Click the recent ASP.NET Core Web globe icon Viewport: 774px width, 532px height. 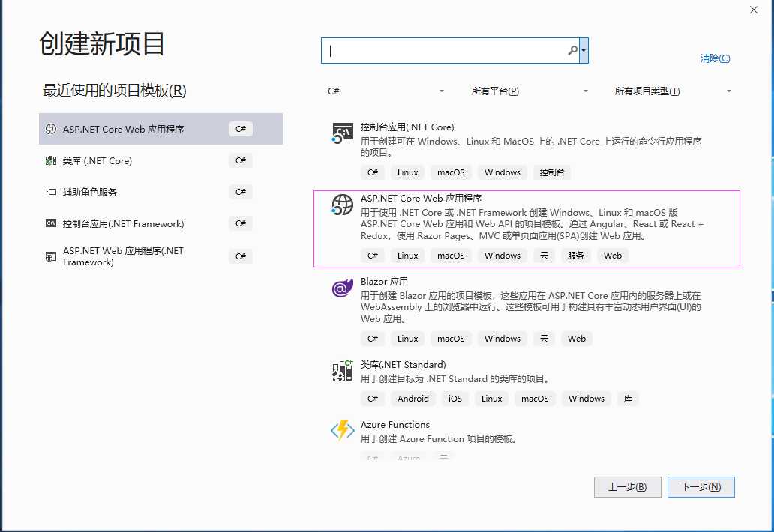[x=51, y=129]
